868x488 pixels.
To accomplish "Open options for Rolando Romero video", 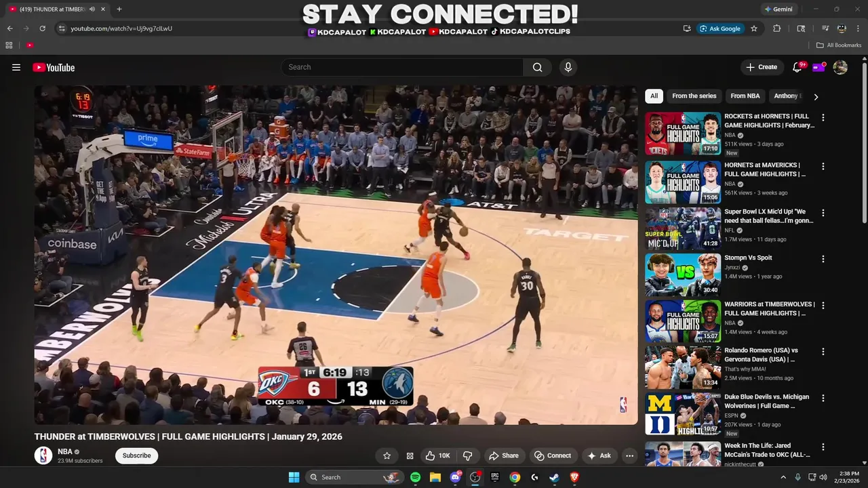I will (823, 352).
